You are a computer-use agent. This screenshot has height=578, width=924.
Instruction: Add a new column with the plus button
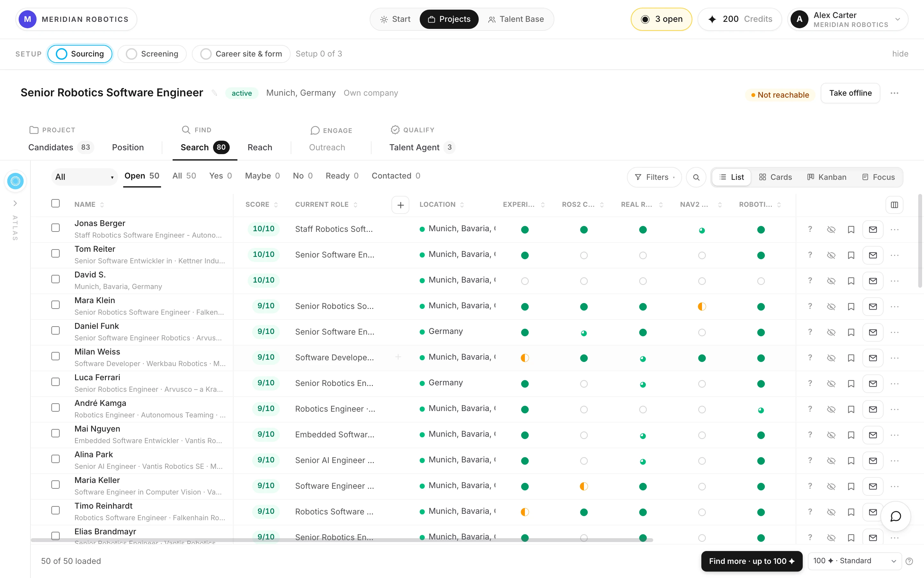coord(400,205)
